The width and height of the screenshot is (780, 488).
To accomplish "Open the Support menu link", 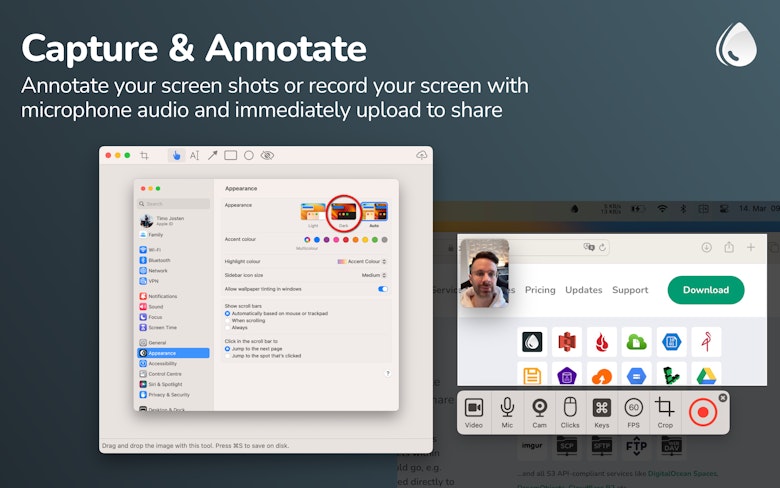I will (630, 290).
